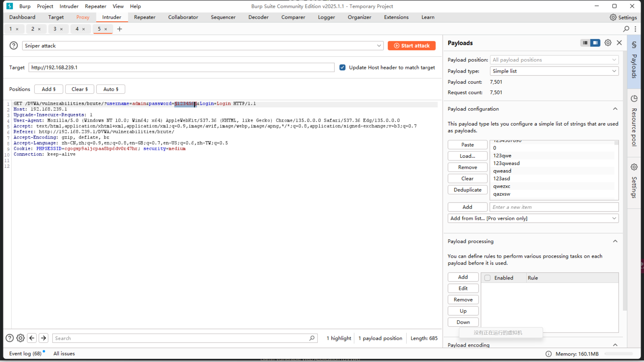
Task: Open All issues in status bar
Action: pos(64,354)
